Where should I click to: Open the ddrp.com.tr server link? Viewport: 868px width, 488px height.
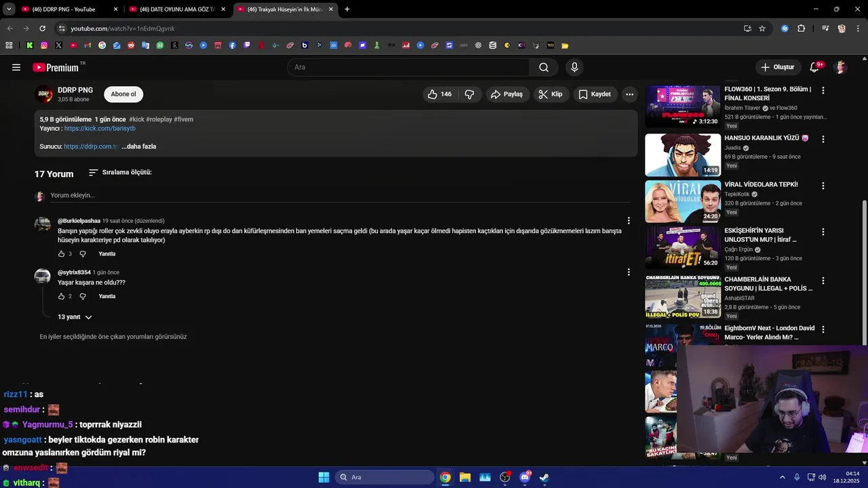(91, 146)
